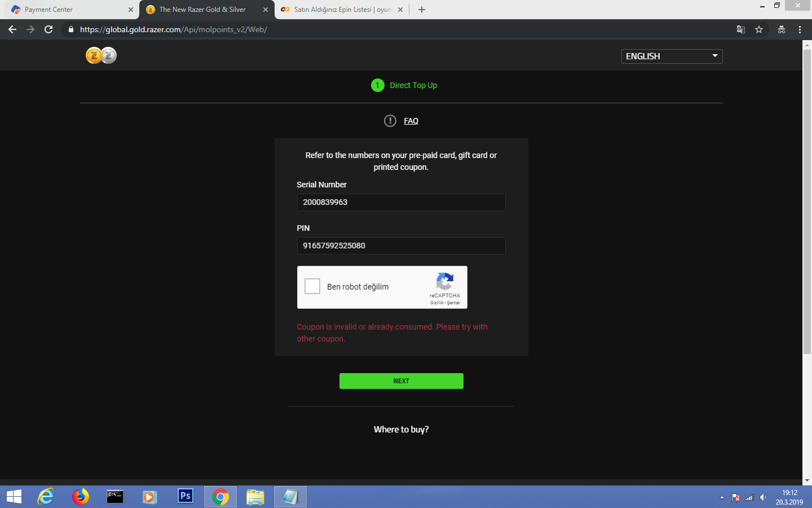Open a new browser tab
This screenshot has width=812, height=508.
tap(422, 10)
